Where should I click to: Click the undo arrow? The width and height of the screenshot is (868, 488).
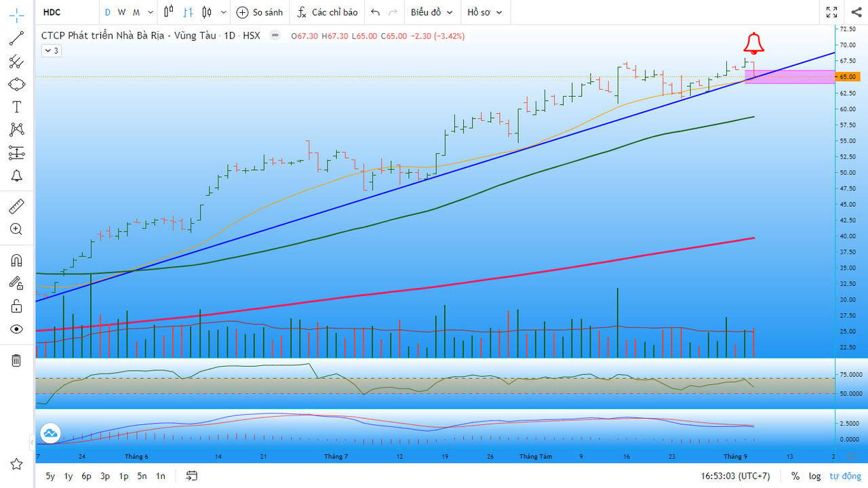375,12
